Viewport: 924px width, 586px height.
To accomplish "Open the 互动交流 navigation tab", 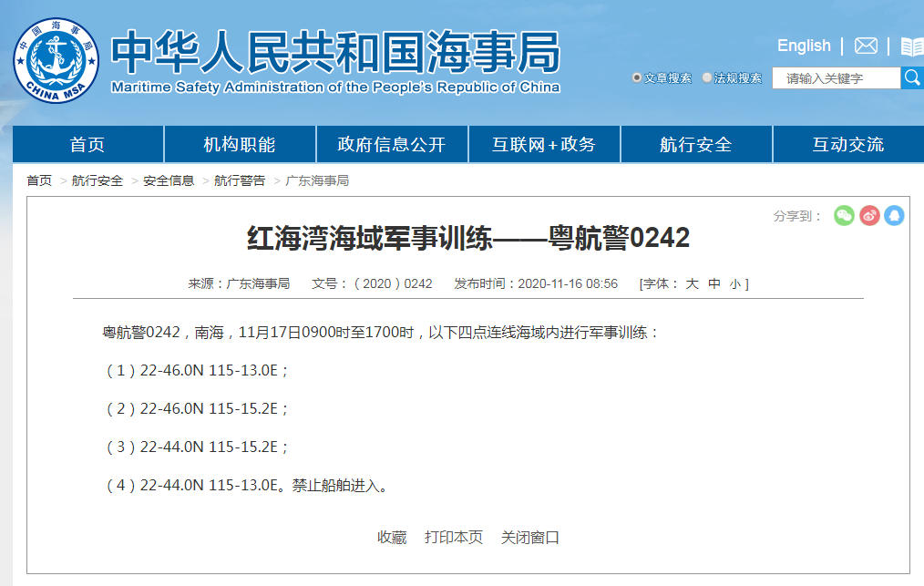I will (x=848, y=144).
